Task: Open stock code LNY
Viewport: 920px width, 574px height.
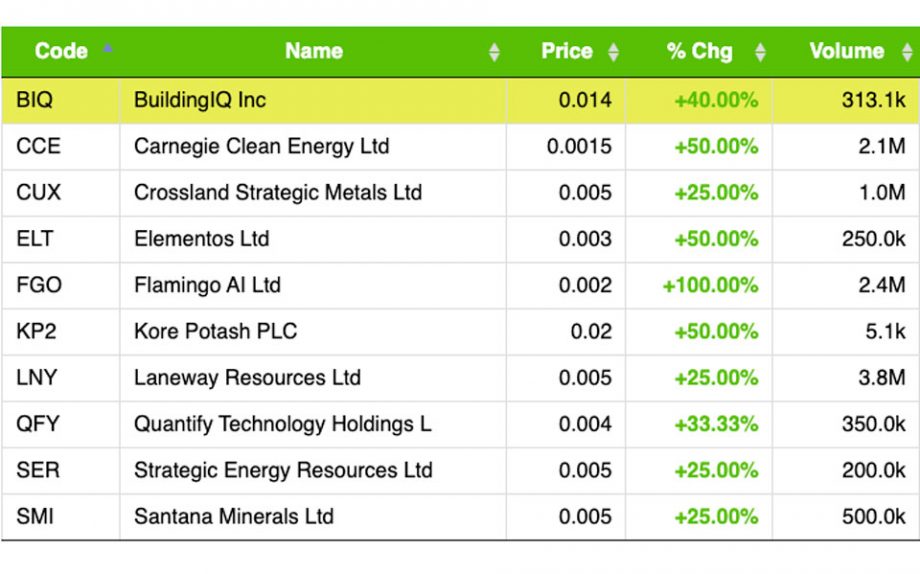Action: click(x=36, y=377)
